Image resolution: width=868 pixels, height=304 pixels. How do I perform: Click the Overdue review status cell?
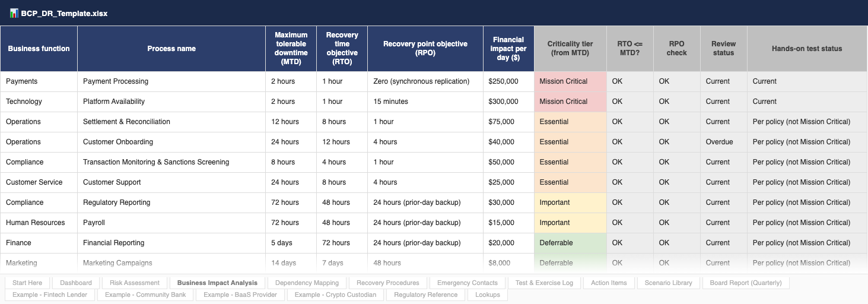[x=724, y=142]
